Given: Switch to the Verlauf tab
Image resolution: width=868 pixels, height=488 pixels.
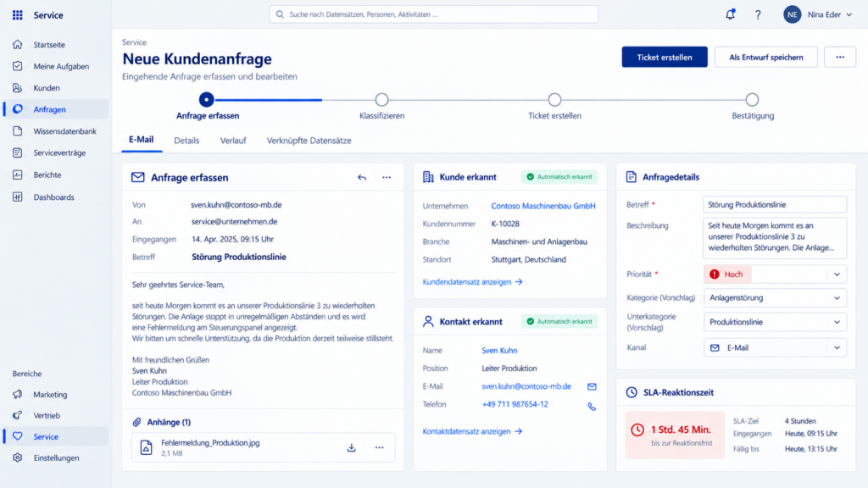Looking at the screenshot, I should click(x=233, y=141).
